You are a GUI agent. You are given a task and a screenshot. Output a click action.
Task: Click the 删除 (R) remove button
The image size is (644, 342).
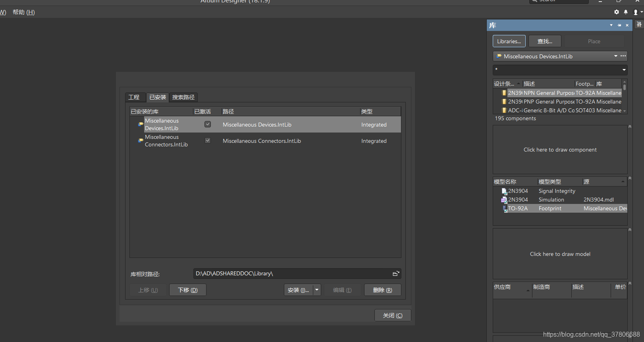pyautogui.click(x=383, y=290)
